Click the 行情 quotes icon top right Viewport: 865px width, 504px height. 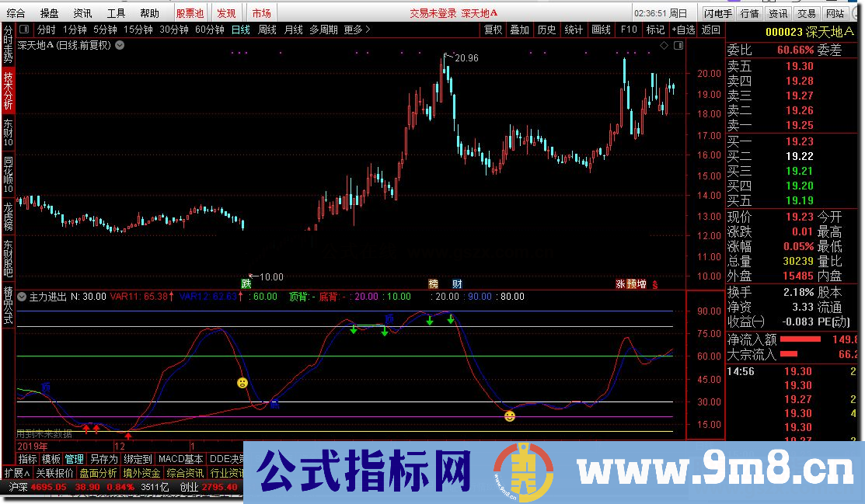pyautogui.click(x=749, y=12)
